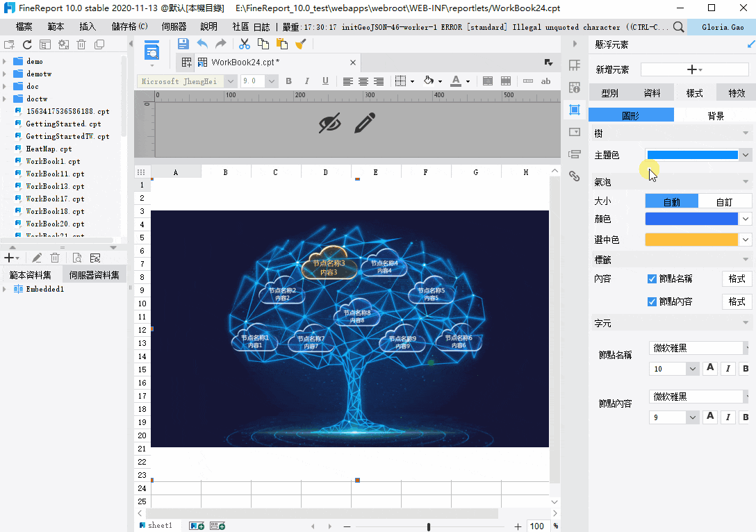Hide the floating element with eye icon

click(x=330, y=123)
